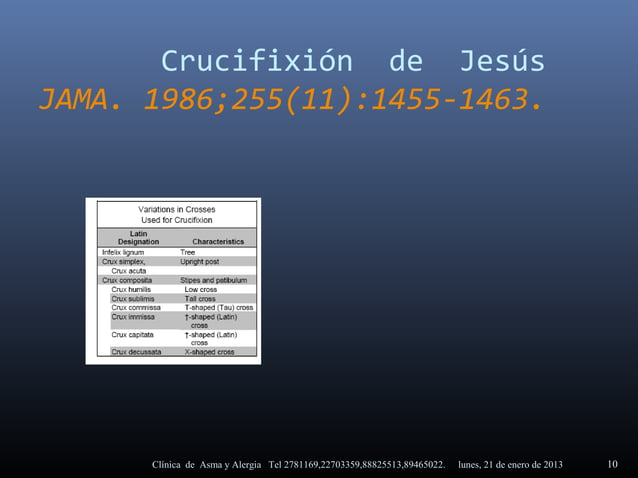The width and height of the screenshot is (638, 478).
Task: Click the 'Upright post' cell
Action: click(x=199, y=262)
